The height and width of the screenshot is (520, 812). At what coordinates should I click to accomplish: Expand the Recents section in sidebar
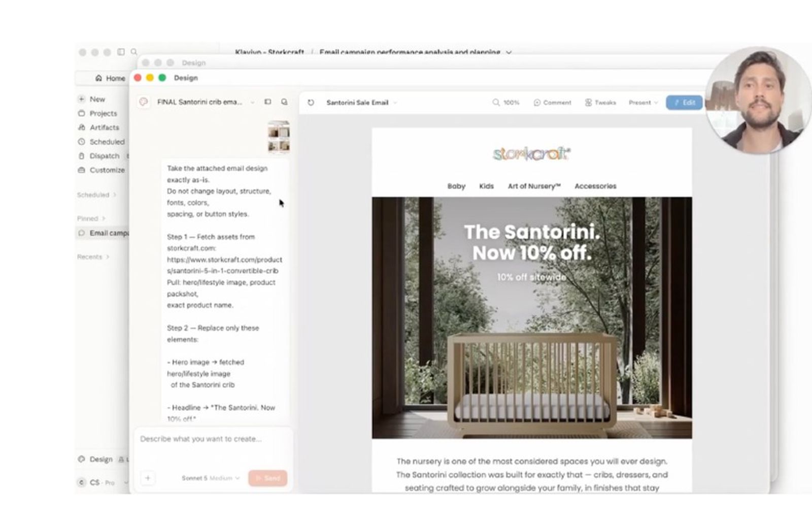click(x=93, y=257)
